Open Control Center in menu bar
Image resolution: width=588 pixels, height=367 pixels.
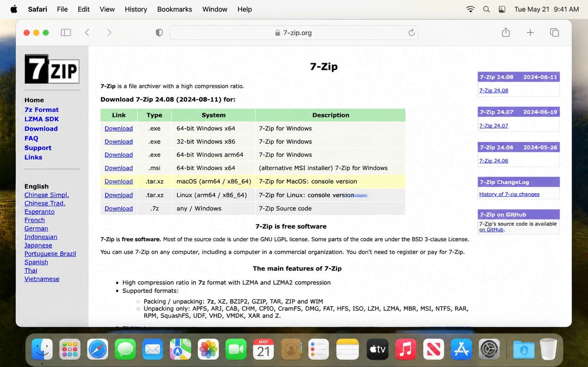pyautogui.click(x=502, y=9)
